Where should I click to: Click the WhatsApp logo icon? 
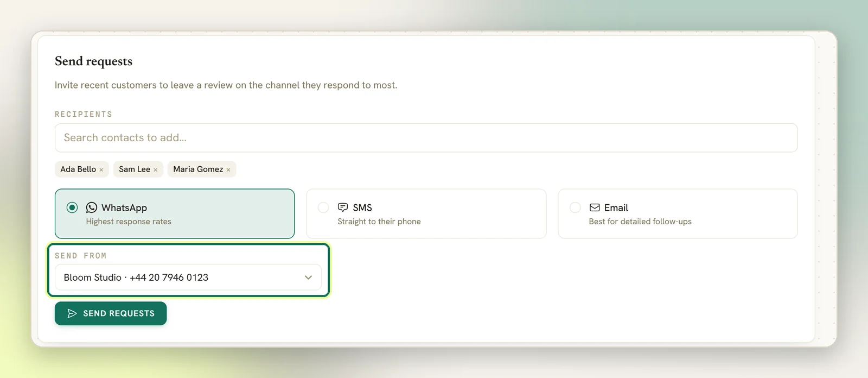pos(92,207)
